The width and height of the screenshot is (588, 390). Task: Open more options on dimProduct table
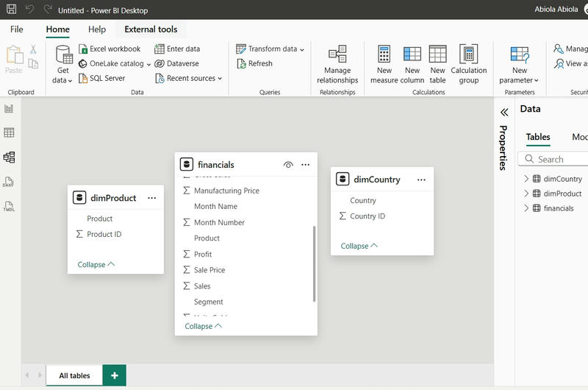(152, 198)
